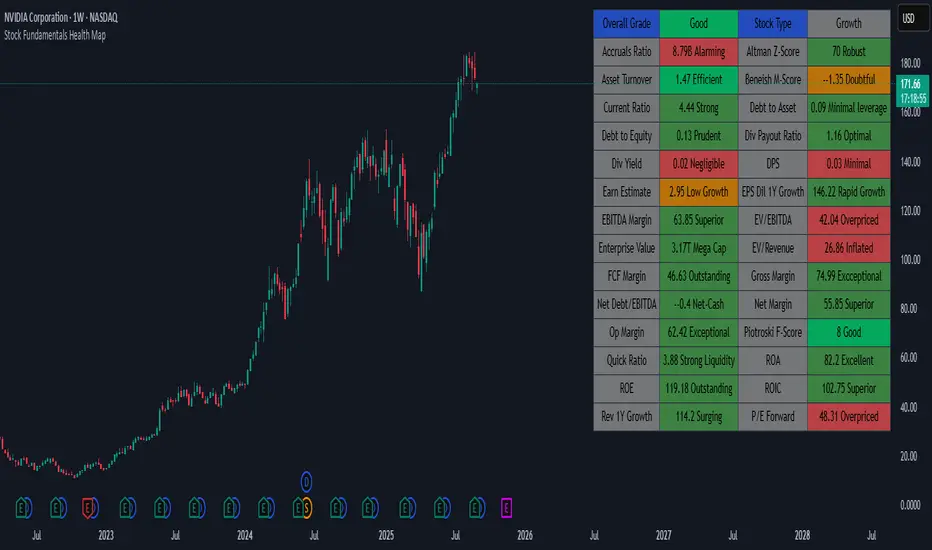This screenshot has width=932, height=550.
Task: Click the 2023 label on the time axis
Action: (x=106, y=535)
